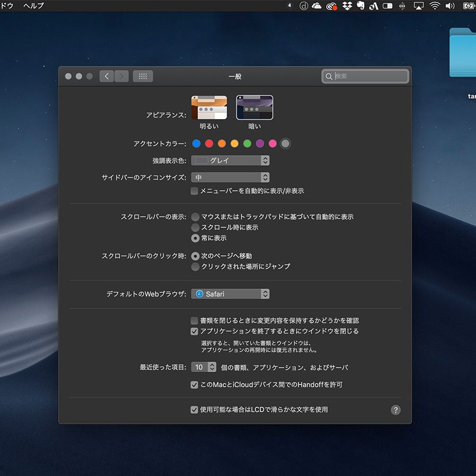The height and width of the screenshot is (476, 476).
Task: Select マウスまたはトラックパッドに基づいて自動的に表示 radio button
Action: pos(195,217)
